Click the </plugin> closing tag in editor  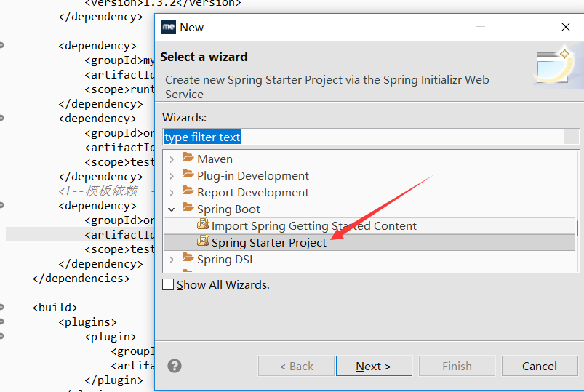coord(113,380)
